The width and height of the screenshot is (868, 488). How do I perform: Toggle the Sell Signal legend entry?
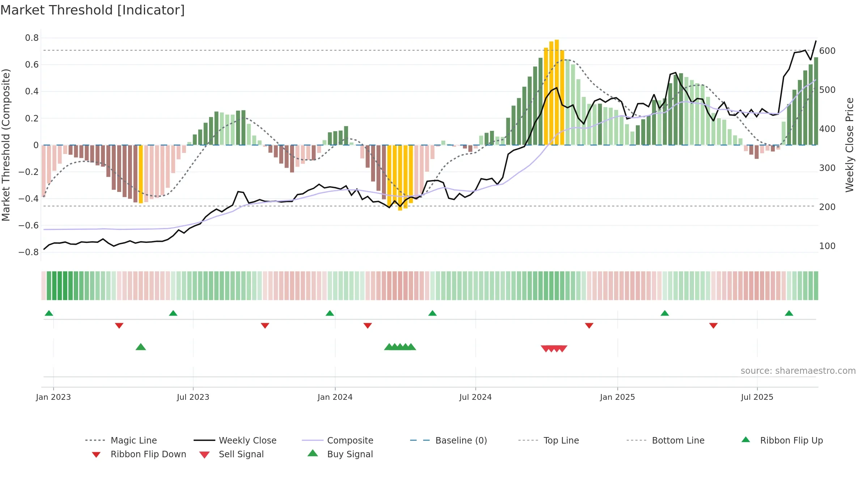pyautogui.click(x=231, y=454)
